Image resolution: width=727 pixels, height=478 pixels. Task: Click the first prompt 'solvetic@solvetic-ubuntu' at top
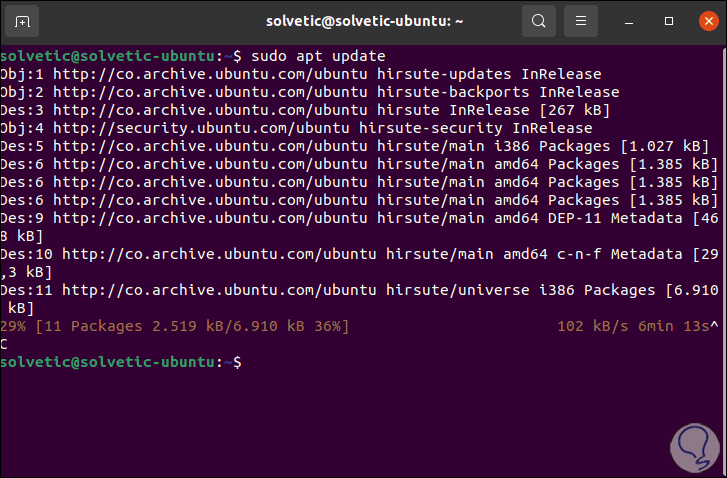point(107,56)
